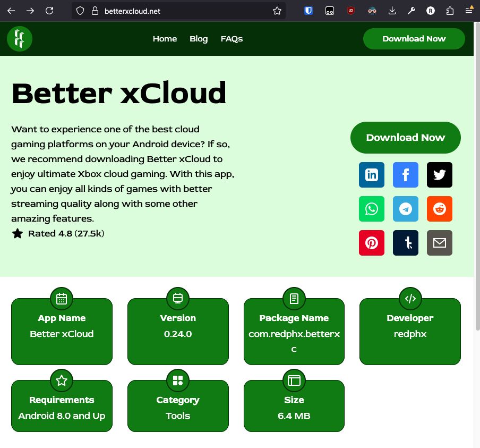
Task: Share on LinkedIn icon
Action: 371,175
